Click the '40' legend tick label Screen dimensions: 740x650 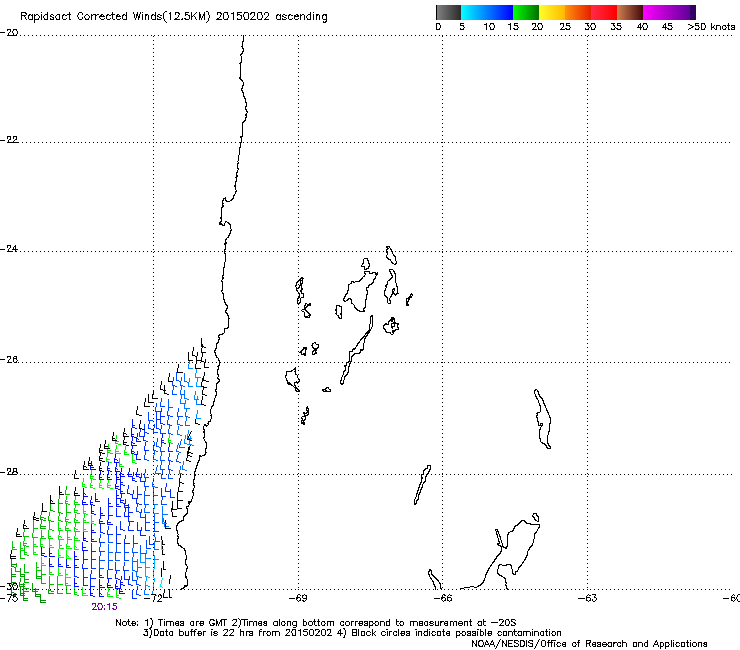coord(642,27)
